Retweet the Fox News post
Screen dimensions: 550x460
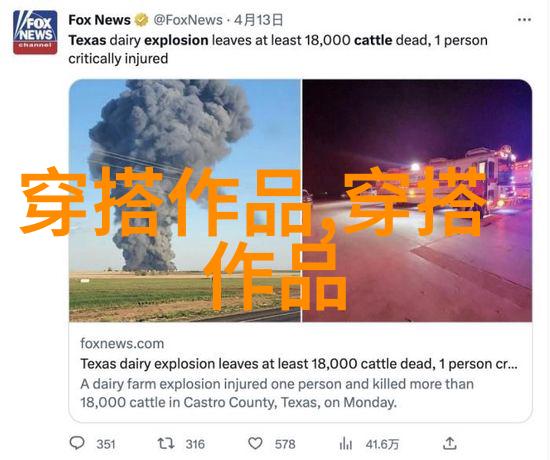coord(166,444)
